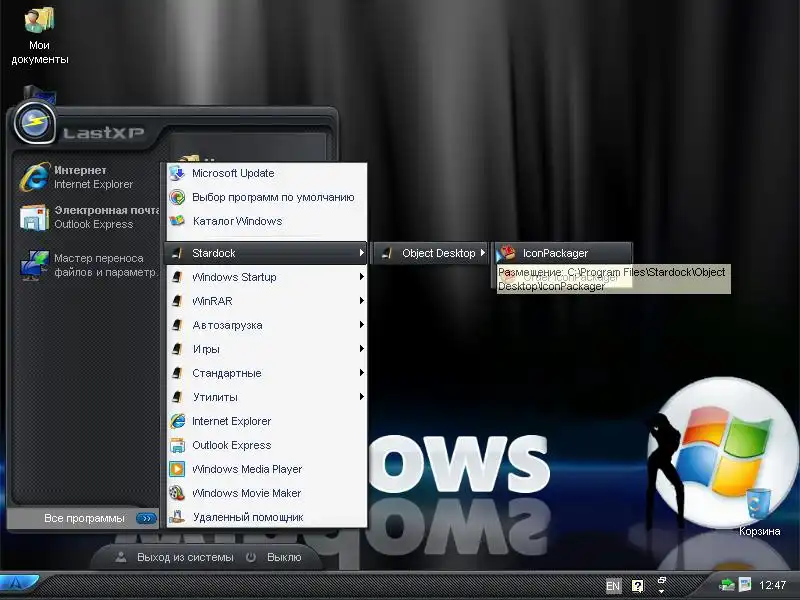Open Удаленный помощник
The height and width of the screenshot is (600, 800).
[266, 517]
